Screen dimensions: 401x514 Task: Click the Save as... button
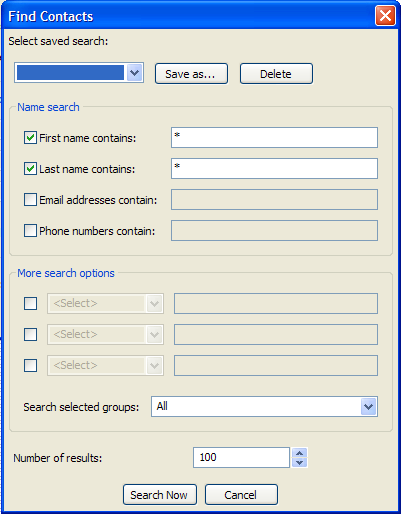tap(191, 74)
